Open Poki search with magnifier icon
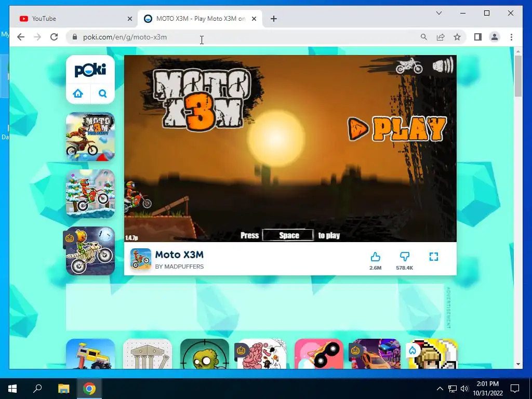This screenshot has height=399, width=532. click(102, 94)
